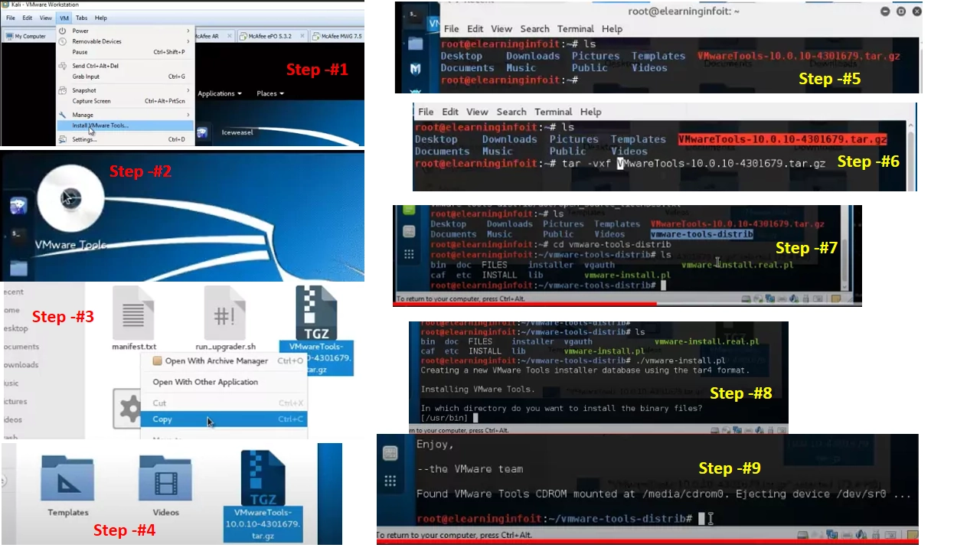Choose Pause in the VM menu
Image resolution: width=980 pixels, height=551 pixels.
coord(126,52)
